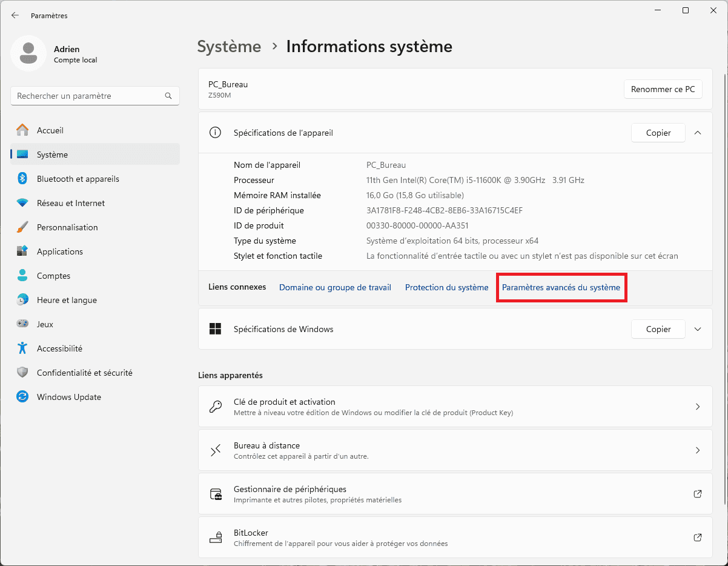Click the back arrow in title bar
The image size is (728, 566).
[15, 15]
